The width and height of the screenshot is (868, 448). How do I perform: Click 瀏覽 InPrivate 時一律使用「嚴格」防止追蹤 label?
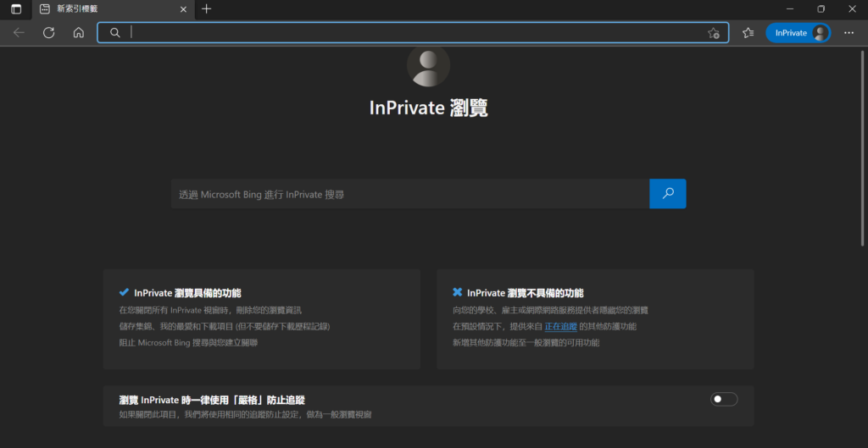213,400
